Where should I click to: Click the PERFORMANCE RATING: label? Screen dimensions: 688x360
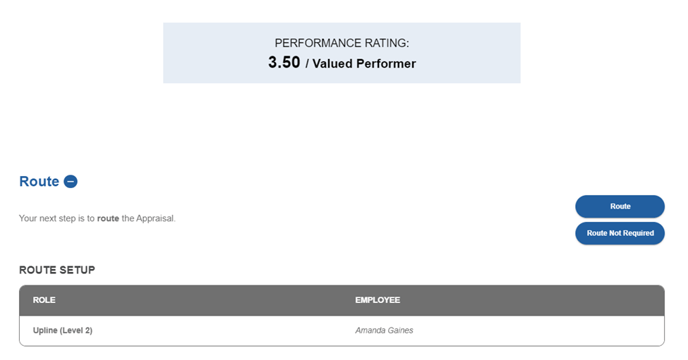[x=342, y=43]
